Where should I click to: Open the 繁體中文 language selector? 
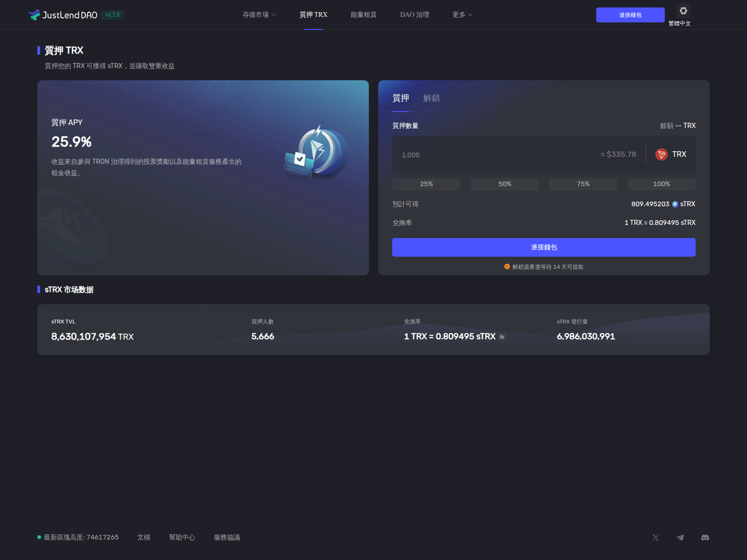click(x=680, y=23)
